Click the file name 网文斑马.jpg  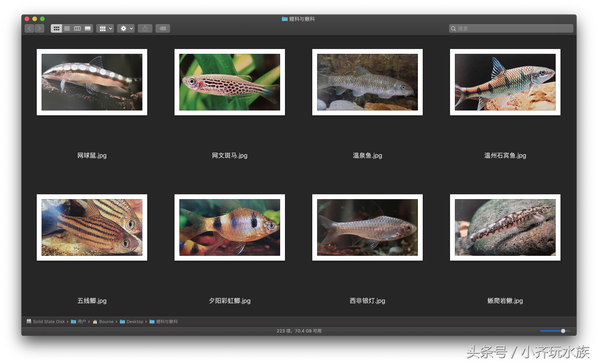point(230,156)
